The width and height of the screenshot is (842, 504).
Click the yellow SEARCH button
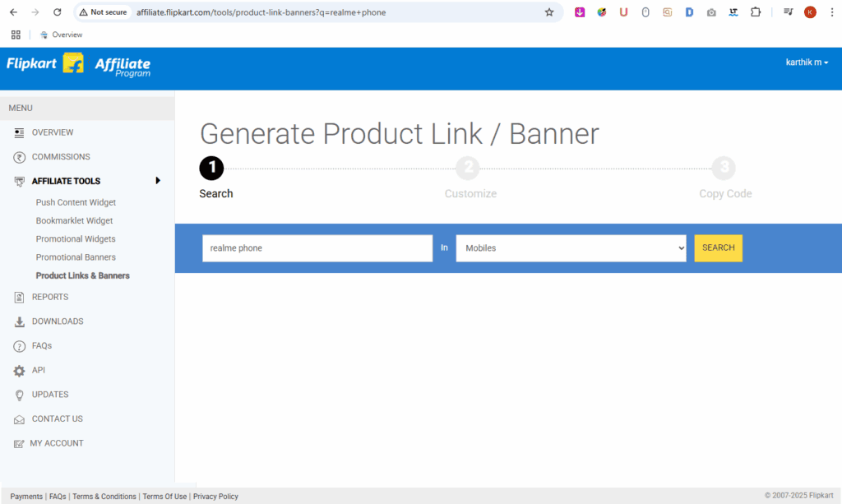(718, 248)
